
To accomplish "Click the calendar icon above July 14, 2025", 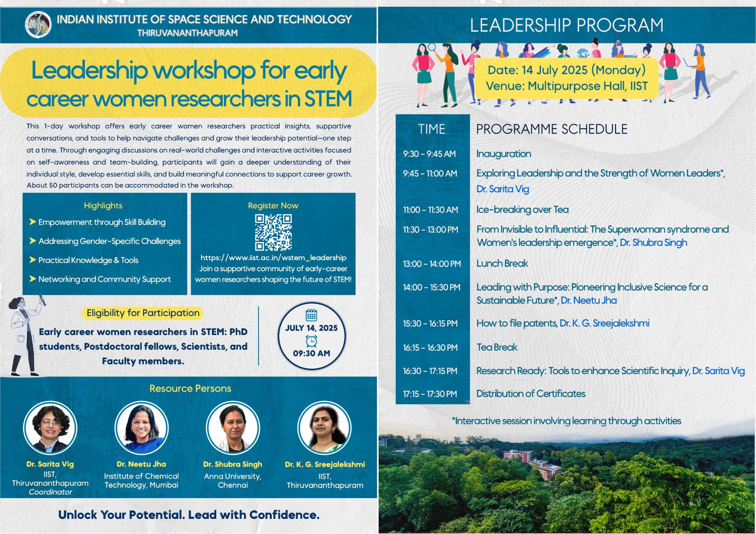I will pos(311,315).
